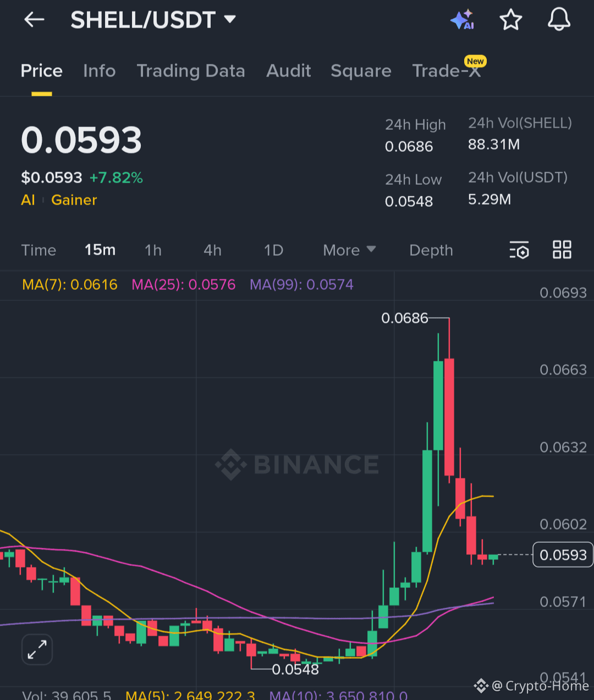The width and height of the screenshot is (594, 700).
Task: Set a price alert with the bell
Action: click(559, 20)
